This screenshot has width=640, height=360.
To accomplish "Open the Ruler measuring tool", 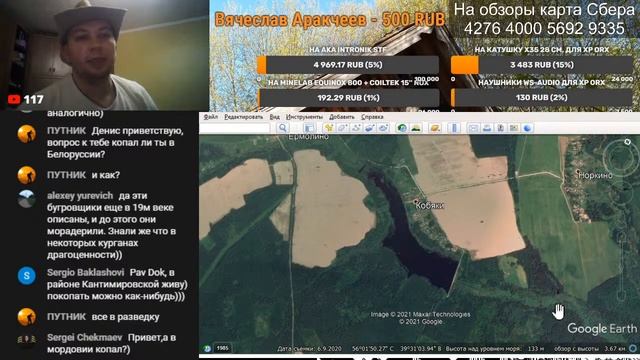I will coord(454,128).
